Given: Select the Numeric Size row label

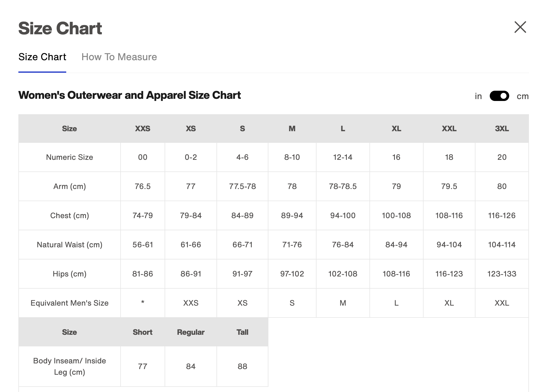Looking at the screenshot, I should click(69, 157).
